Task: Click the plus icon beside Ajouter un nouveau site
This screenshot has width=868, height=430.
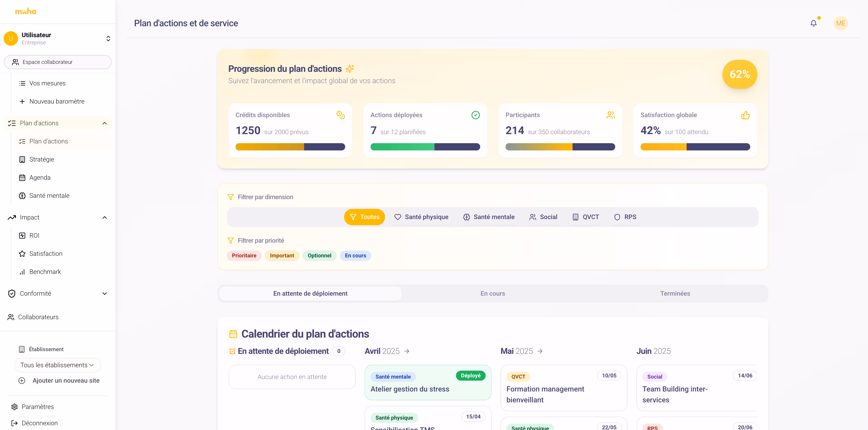Action: [22, 380]
